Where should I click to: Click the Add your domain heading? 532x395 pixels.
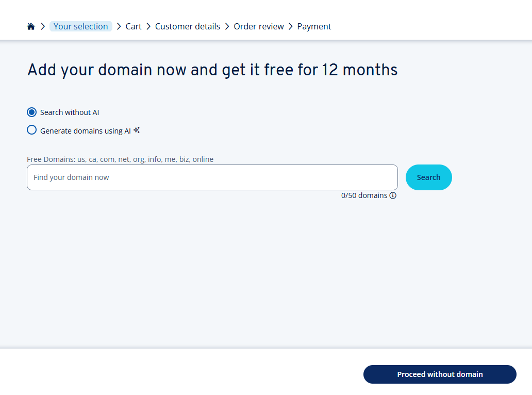coord(212,70)
